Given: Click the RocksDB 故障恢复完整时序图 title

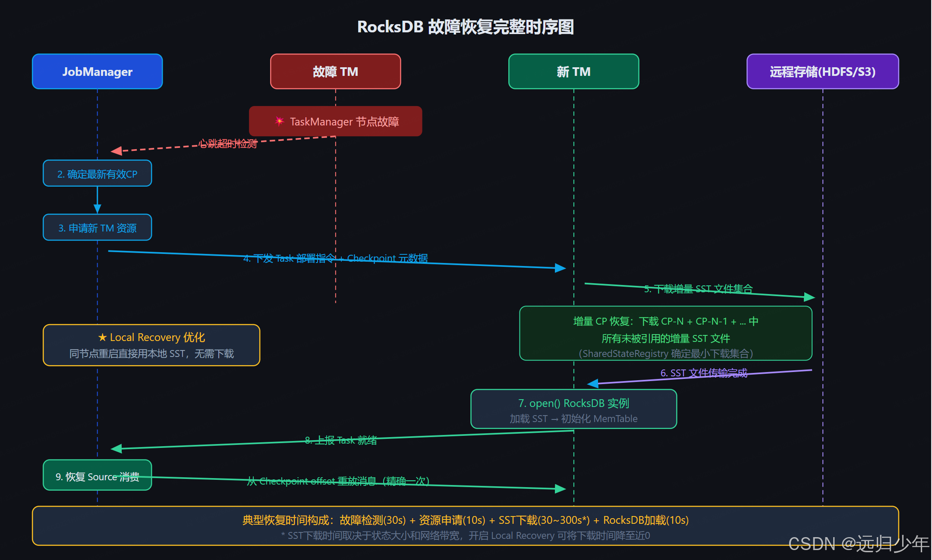Looking at the screenshot, I should (465, 27).
